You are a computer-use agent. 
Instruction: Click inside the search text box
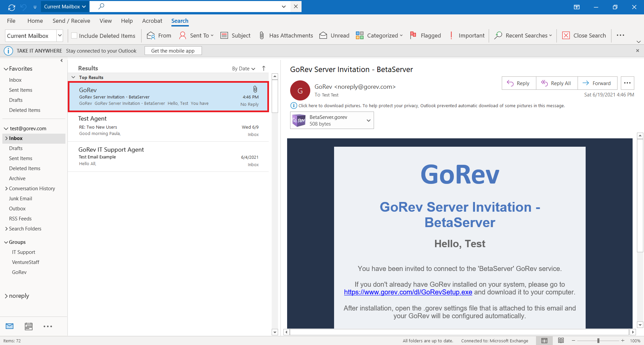[191, 6]
